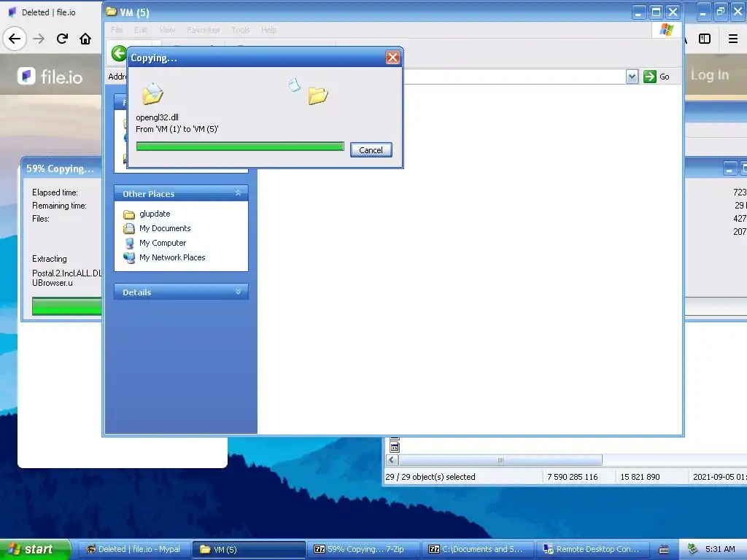Open the Windows Start menu
Image resolution: width=747 pixels, height=560 pixels.
[x=35, y=549]
